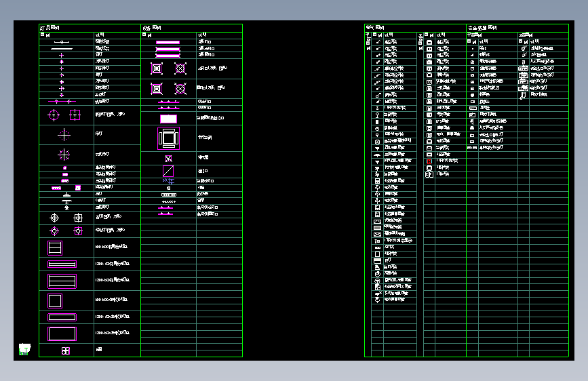Select the wide grille panel with two bars
Viewport: 588px width, 381px height.
click(x=62, y=281)
